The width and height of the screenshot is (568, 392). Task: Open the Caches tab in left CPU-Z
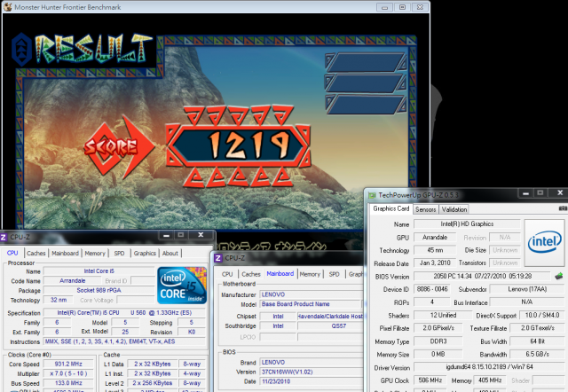coord(35,254)
